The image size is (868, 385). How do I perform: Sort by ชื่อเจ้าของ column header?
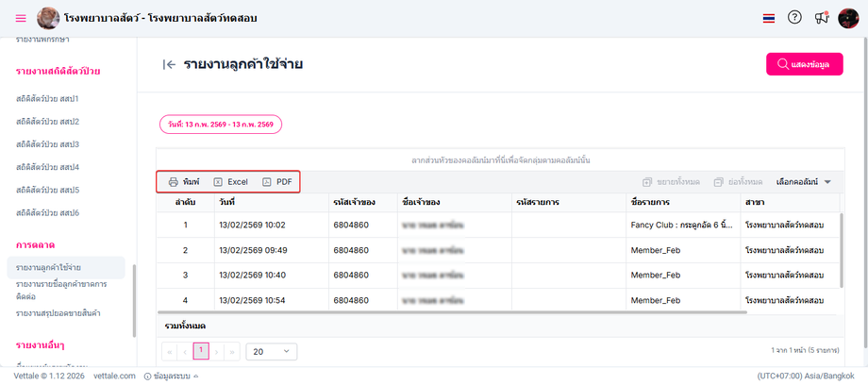(455, 202)
